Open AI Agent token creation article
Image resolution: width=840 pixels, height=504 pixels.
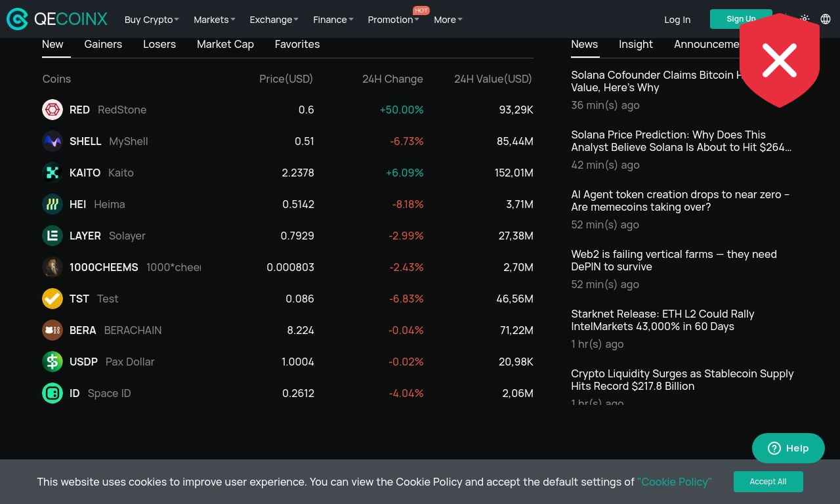681,201
